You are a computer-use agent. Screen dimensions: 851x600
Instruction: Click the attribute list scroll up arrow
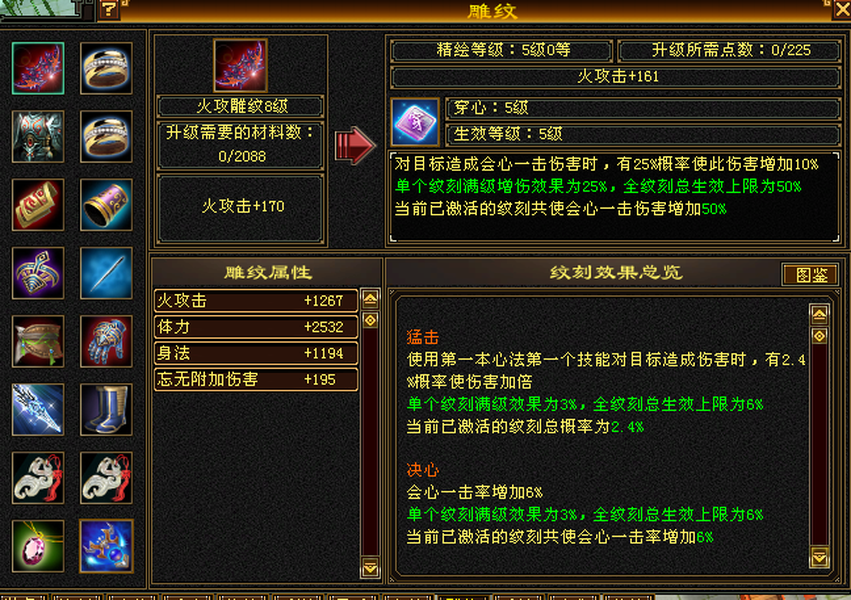tap(371, 299)
